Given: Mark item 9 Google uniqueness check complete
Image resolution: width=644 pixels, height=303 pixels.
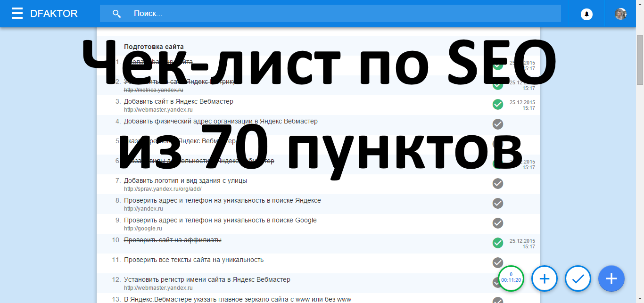Looking at the screenshot, I should 498,223.
